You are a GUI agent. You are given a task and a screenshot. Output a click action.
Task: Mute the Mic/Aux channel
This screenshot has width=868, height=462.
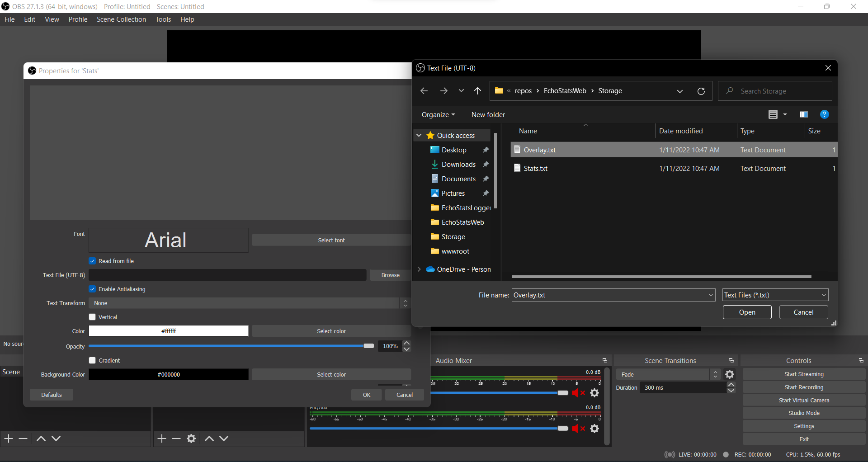coord(579,429)
